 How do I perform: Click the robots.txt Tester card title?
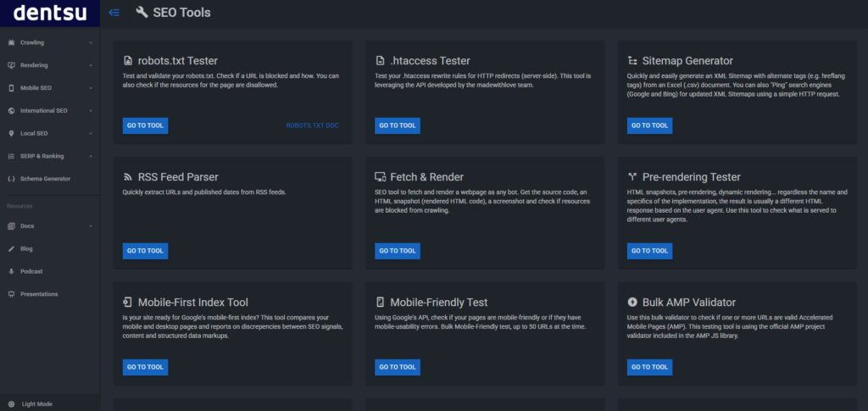(x=178, y=61)
